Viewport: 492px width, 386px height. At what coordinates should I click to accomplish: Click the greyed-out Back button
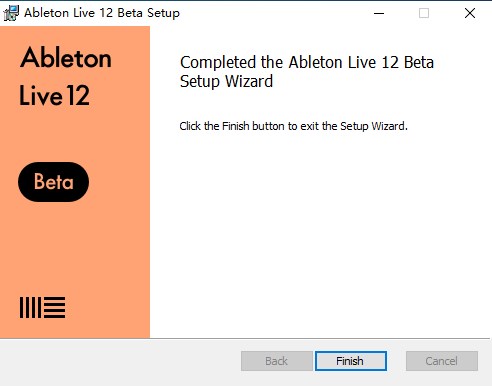coord(276,361)
